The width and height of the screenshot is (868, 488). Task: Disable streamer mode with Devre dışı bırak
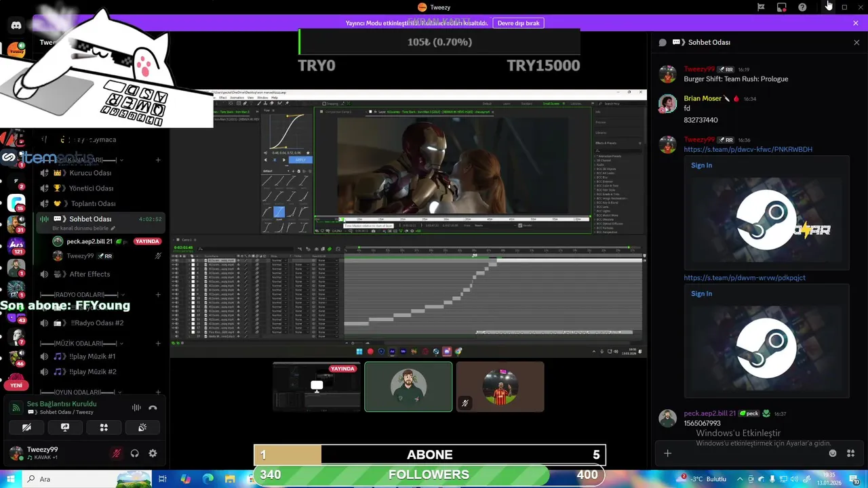point(518,23)
